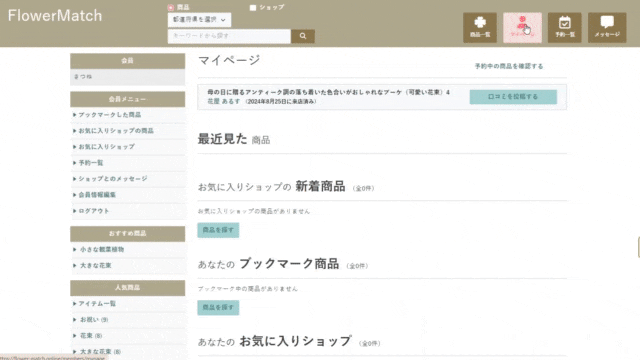Open お祝い (9) category link

(94, 320)
